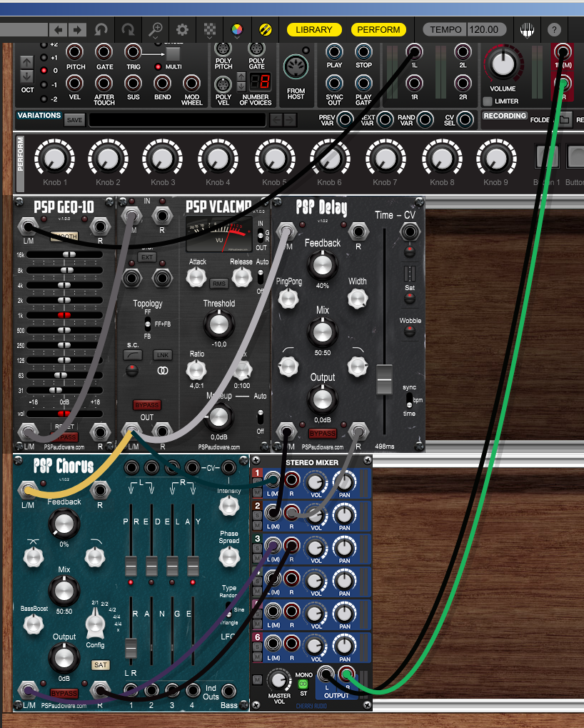
Task: Enable the LIMITER checkbox
Action: click(487, 101)
